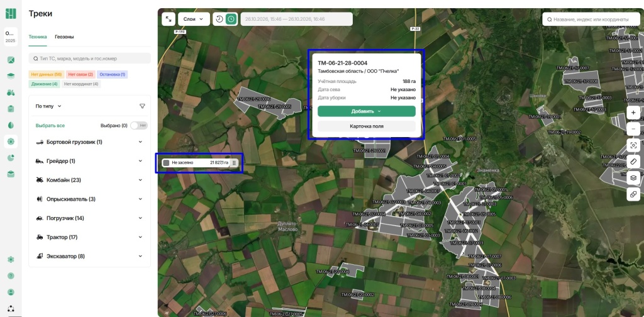Toggle 'Нет данных (56)' status filter
This screenshot has height=317, width=644.
pos(46,74)
